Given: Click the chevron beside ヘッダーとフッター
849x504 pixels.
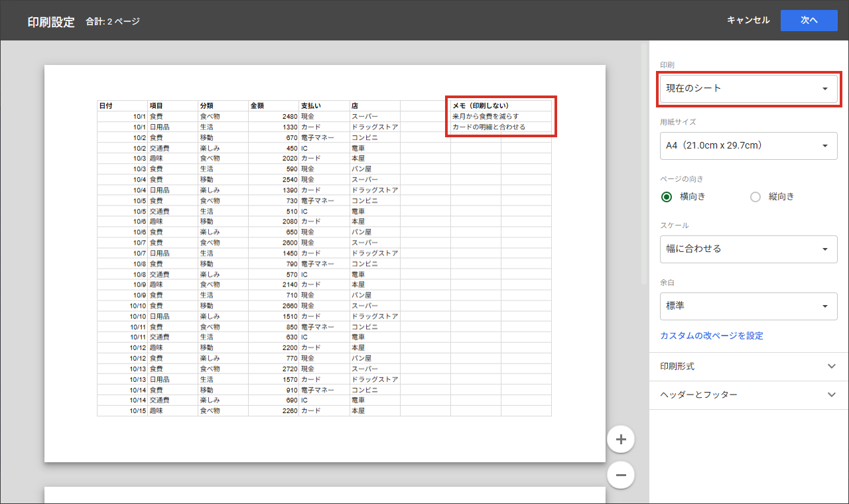Looking at the screenshot, I should click(832, 395).
